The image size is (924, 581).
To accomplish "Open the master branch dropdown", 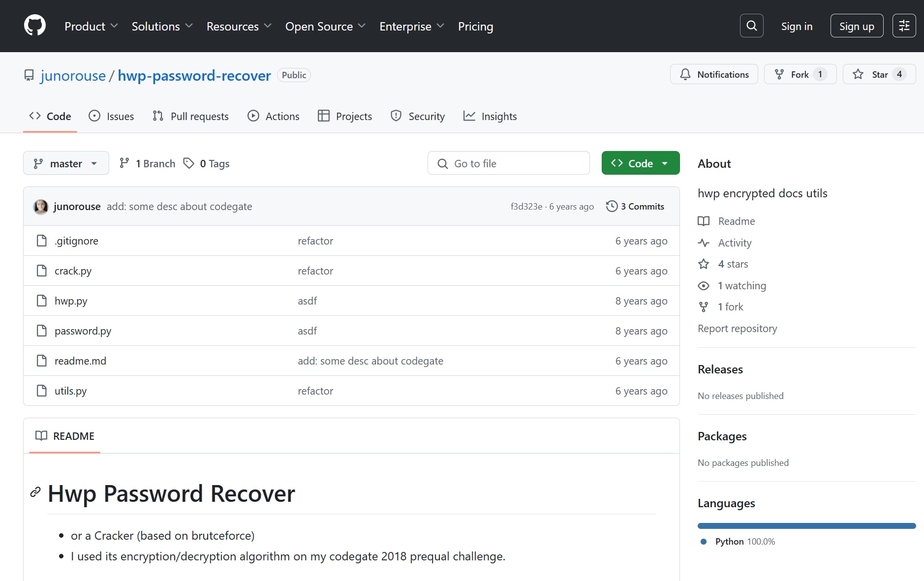I will point(66,163).
